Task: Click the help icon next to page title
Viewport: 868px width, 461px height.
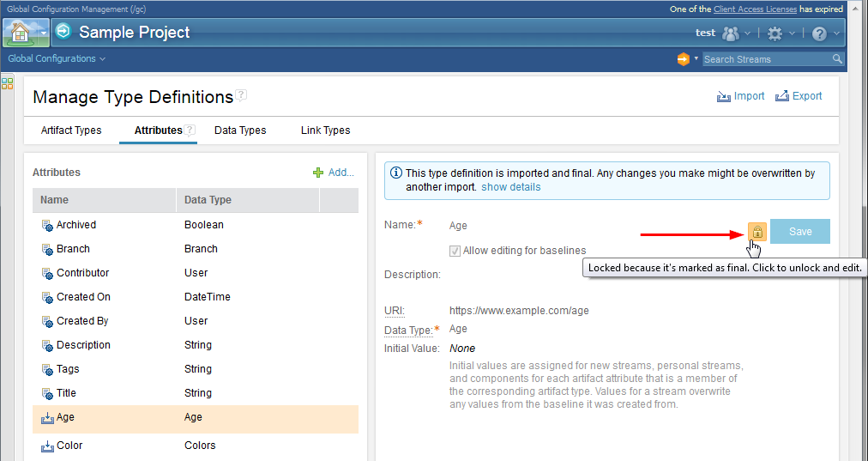Action: [242, 95]
